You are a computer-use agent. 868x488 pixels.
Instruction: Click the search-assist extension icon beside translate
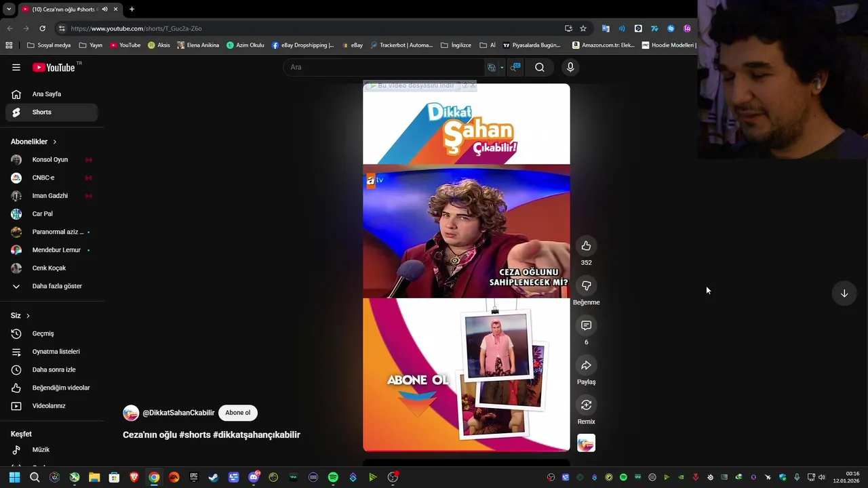point(515,67)
